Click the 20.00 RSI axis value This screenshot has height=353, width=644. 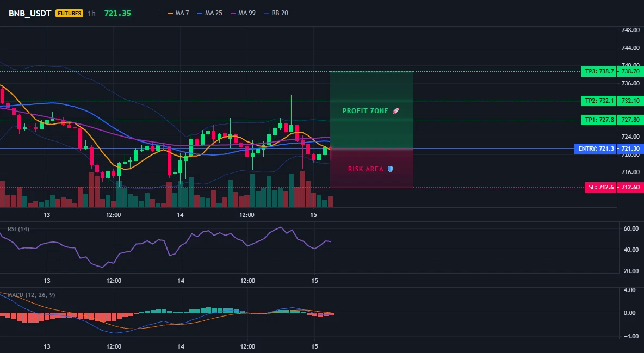tap(631, 271)
